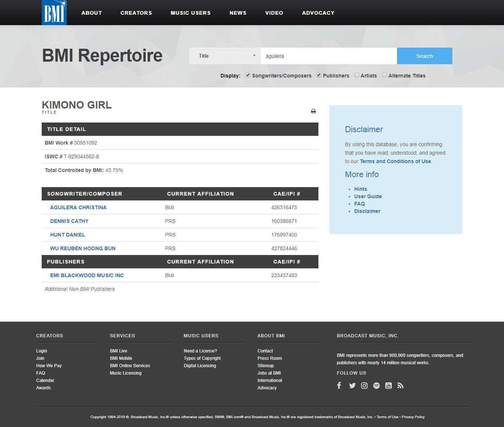Viewport: 504px width, 427px height.
Task: Open BMI's Twitter icon in footer
Action: pos(352,386)
